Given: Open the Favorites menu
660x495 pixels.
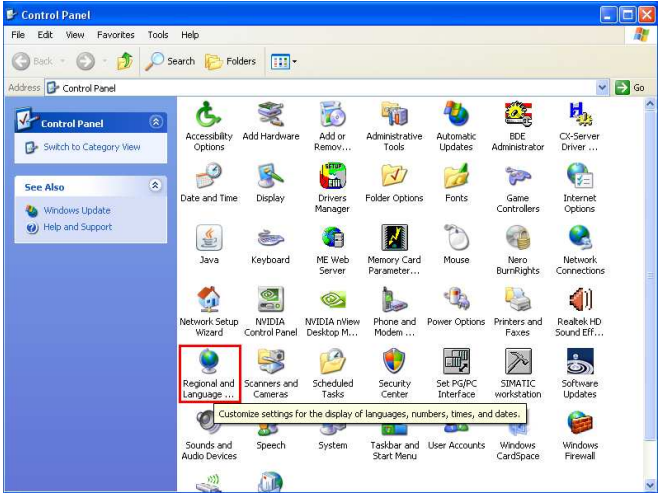Looking at the screenshot, I should click(x=116, y=35).
